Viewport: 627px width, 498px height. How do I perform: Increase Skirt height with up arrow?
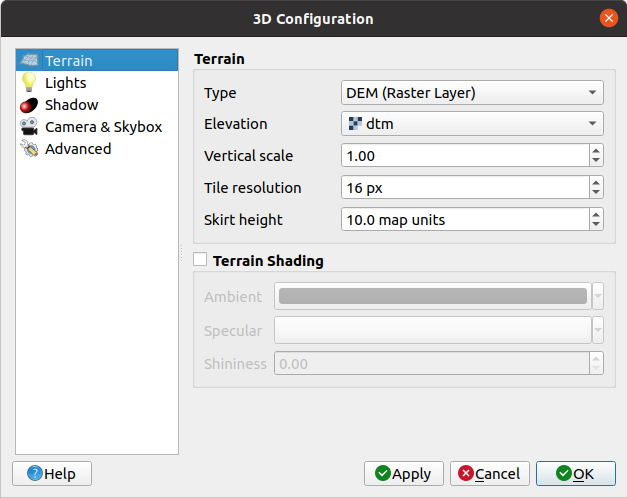[x=596, y=214]
